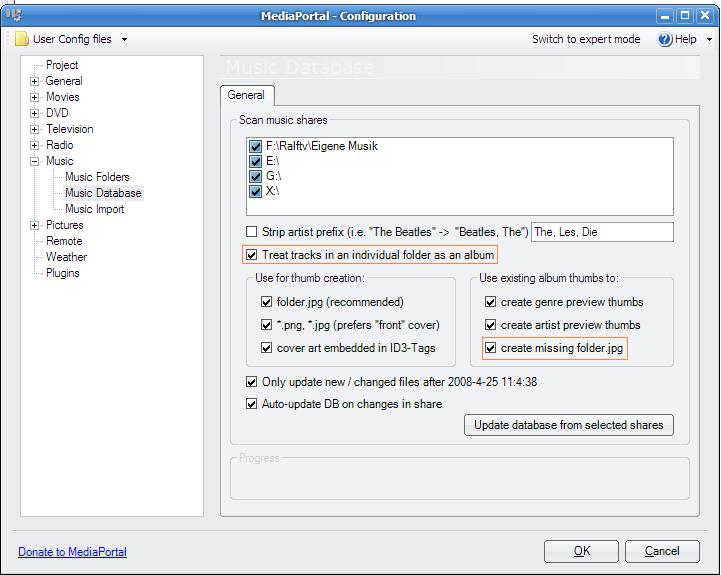
Task: Toggle *.png, *.jpg front cover checkbox
Action: click(x=266, y=325)
